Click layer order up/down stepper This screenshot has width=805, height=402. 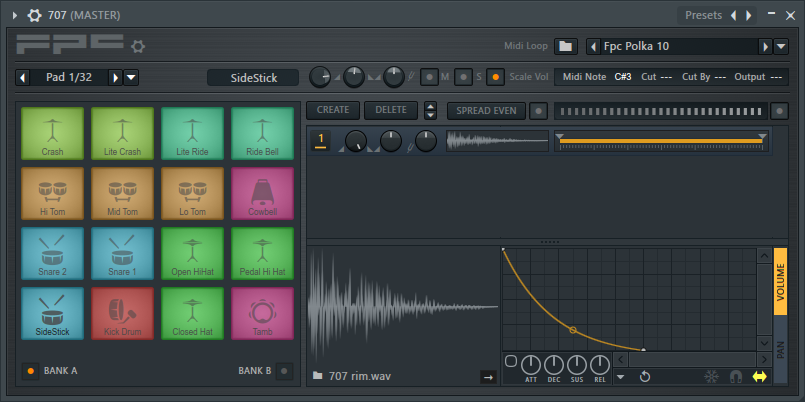[x=430, y=110]
